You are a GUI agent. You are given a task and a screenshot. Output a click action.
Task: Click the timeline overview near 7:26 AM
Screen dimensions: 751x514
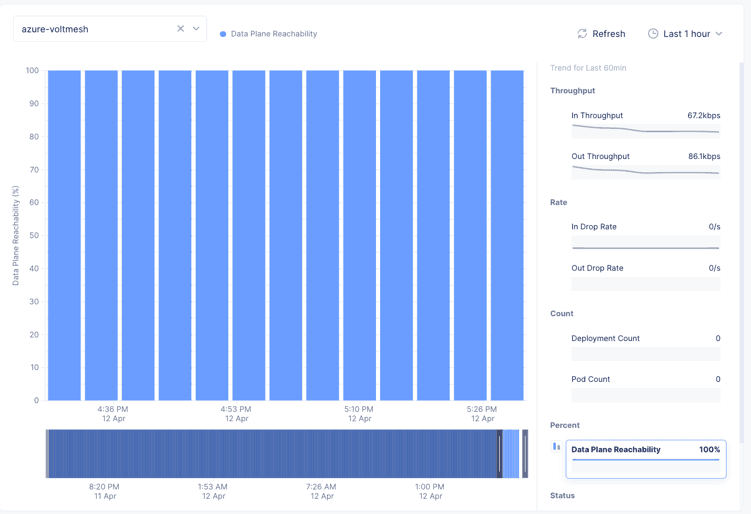[321, 454]
